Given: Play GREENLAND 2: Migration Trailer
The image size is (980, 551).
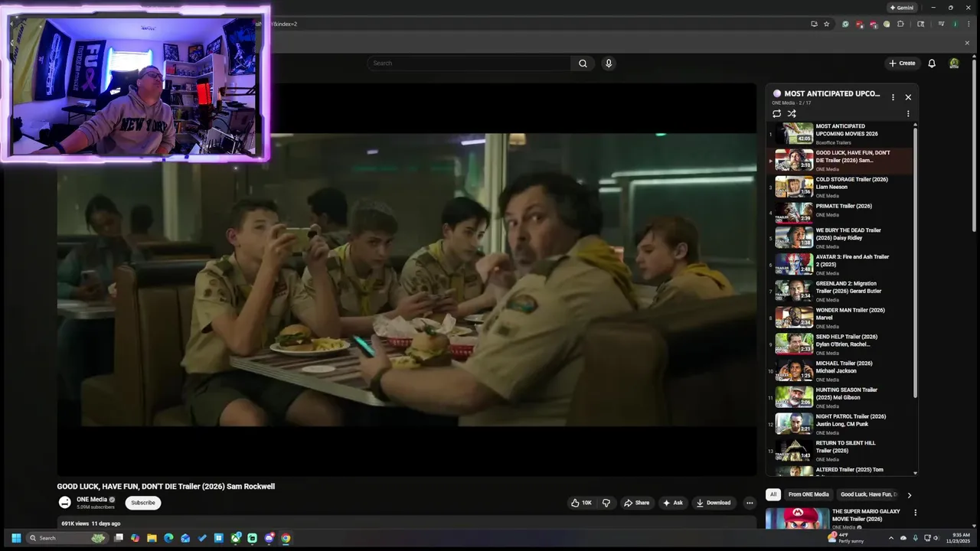Looking at the screenshot, I should [839, 291].
